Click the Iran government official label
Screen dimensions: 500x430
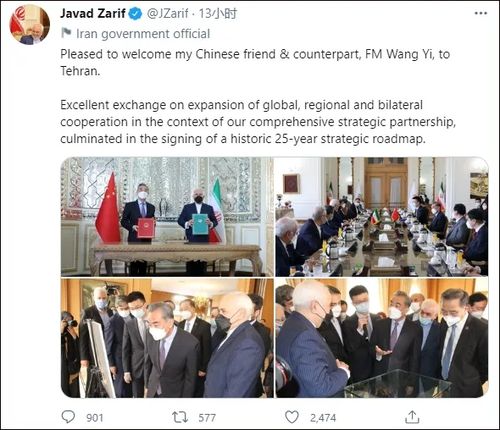(143, 34)
